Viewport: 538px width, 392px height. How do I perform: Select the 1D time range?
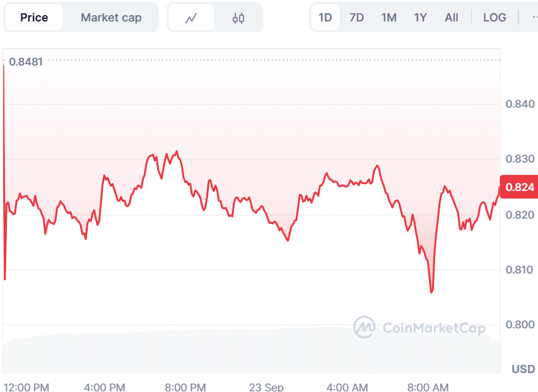[x=325, y=18]
